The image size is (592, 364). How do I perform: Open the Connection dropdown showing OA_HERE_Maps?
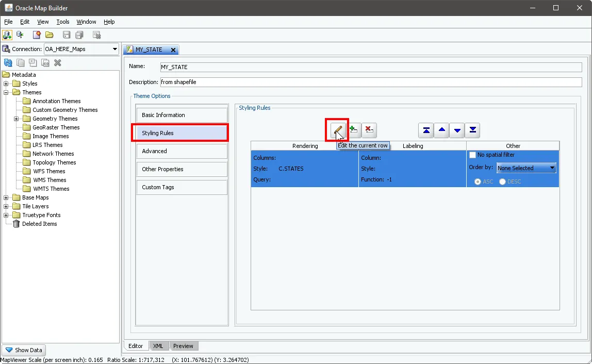pyautogui.click(x=81, y=49)
